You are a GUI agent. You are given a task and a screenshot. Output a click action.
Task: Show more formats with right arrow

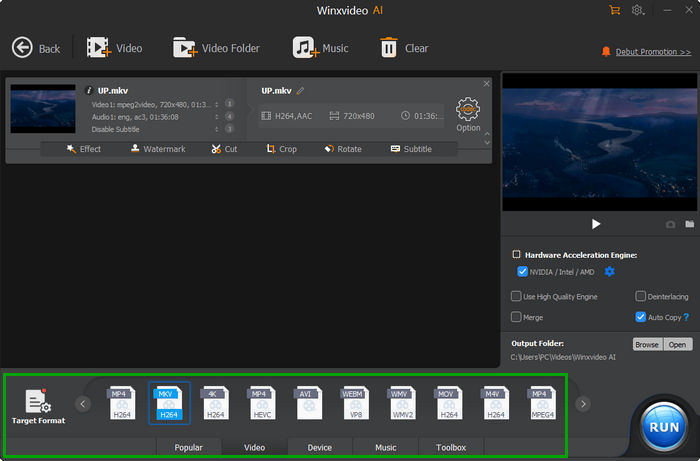(x=583, y=404)
